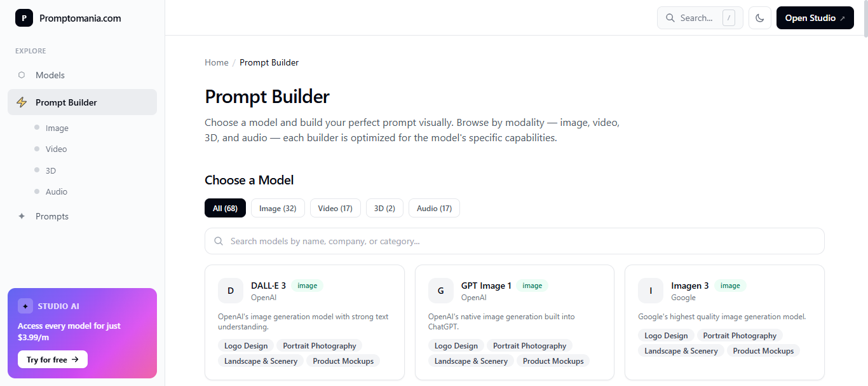Screen dimensions: 868x386
Task: Select the All (68) filter
Action: tap(225, 208)
